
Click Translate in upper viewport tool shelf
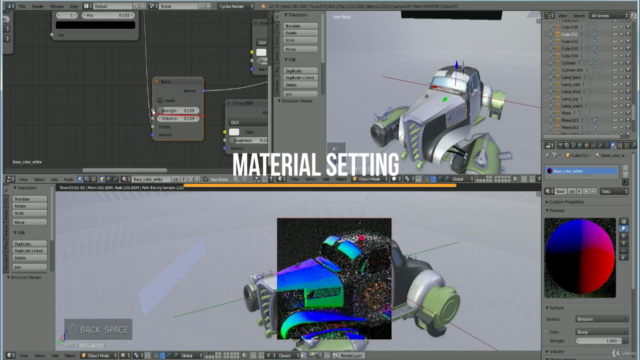(300, 26)
